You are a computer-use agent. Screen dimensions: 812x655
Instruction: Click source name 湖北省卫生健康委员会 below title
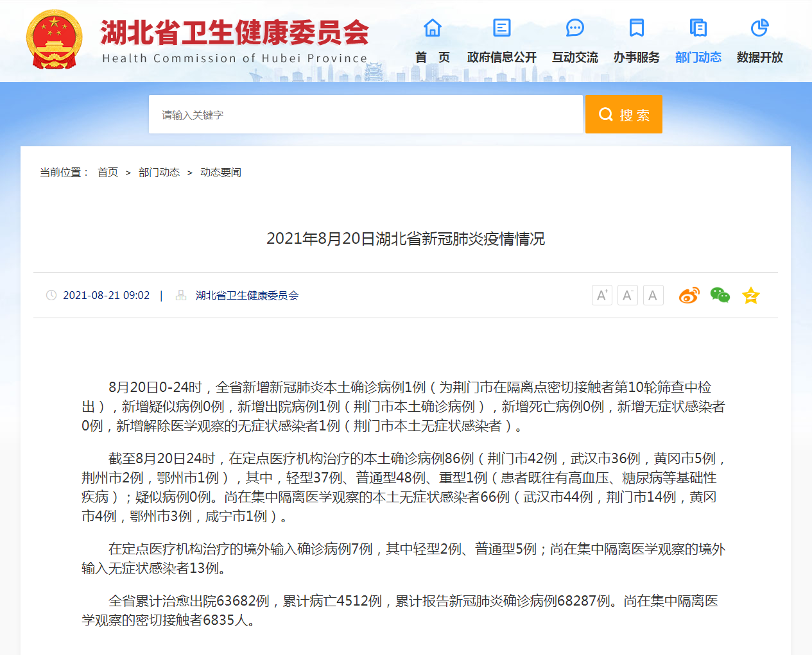pos(247,295)
